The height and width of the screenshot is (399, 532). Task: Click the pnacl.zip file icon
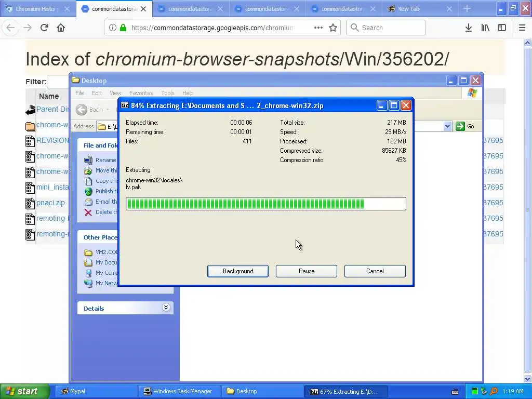coord(30,203)
